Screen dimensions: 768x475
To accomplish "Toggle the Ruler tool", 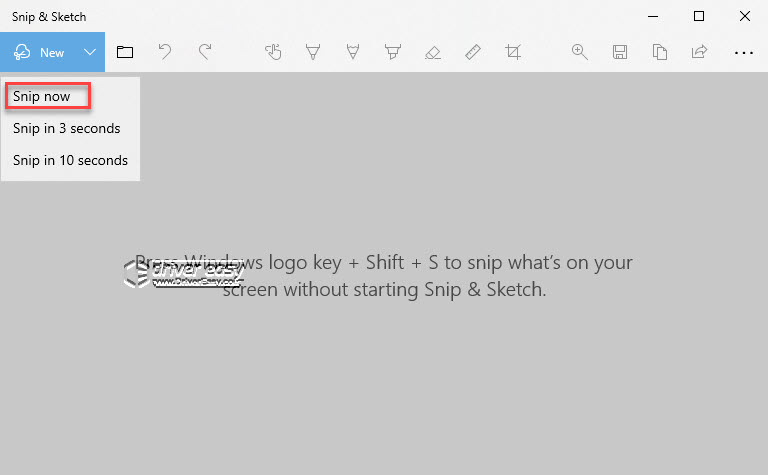I will [473, 52].
